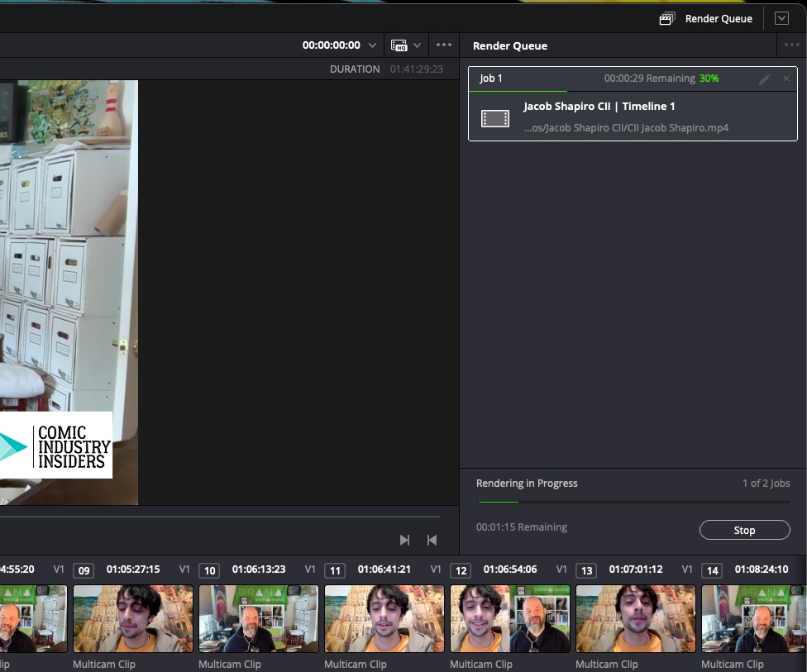Click the Render Queue clapperboard icon
807x672 pixels.
point(666,18)
